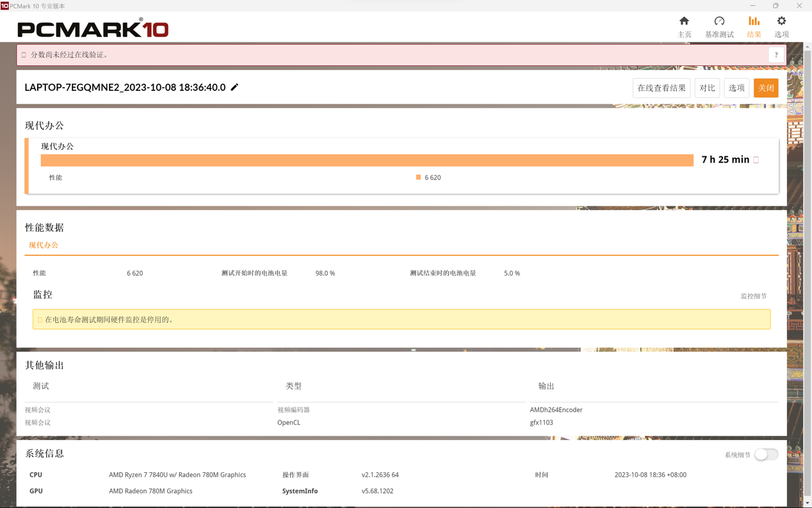
Task: Click the v5.68.1202 SystemInfo version
Action: pos(377,491)
